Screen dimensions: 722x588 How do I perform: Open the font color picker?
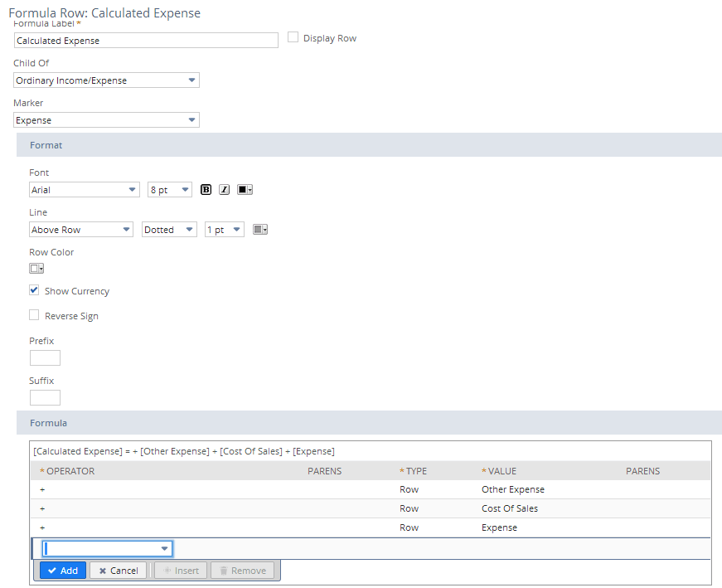tap(245, 190)
